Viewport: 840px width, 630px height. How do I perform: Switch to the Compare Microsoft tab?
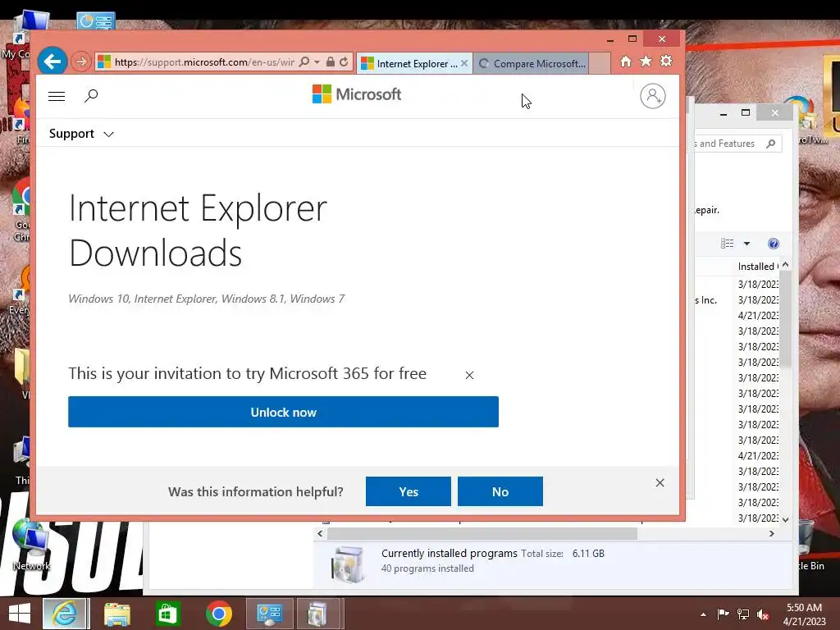point(532,63)
